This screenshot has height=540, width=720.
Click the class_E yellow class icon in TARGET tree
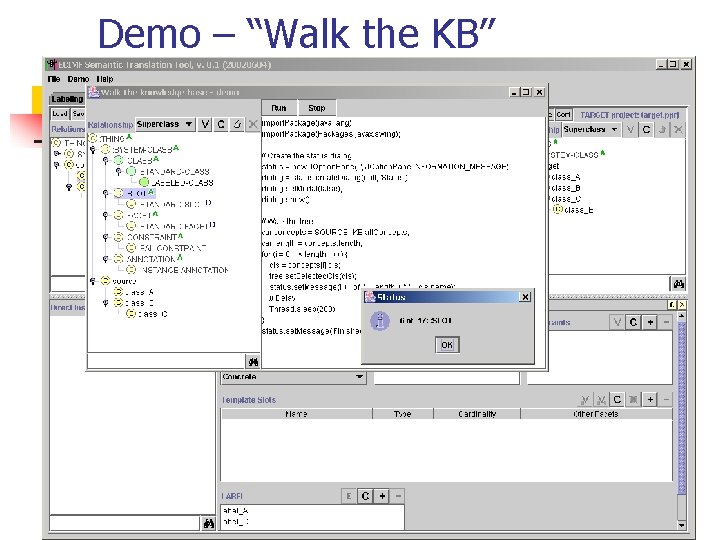(x=557, y=210)
